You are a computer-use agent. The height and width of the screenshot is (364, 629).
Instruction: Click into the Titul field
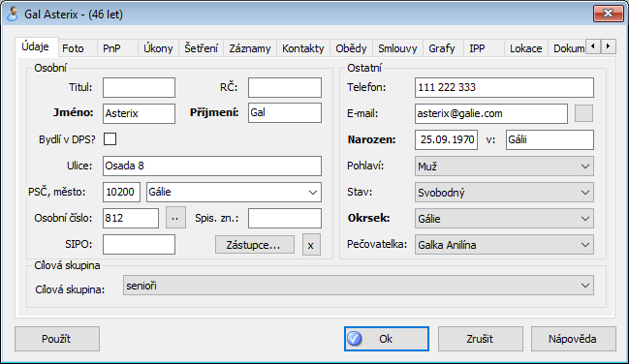pos(139,88)
